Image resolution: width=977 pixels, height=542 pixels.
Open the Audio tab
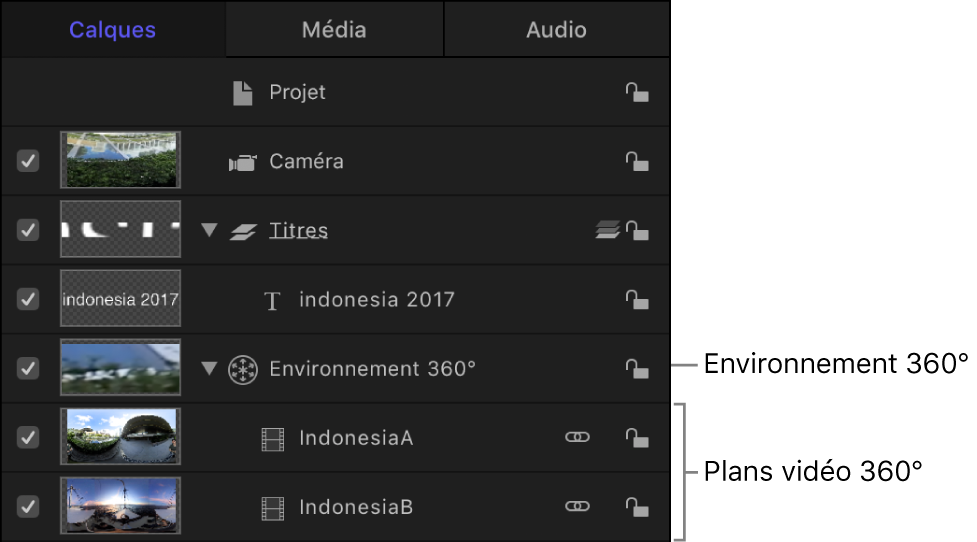pyautogui.click(x=556, y=30)
